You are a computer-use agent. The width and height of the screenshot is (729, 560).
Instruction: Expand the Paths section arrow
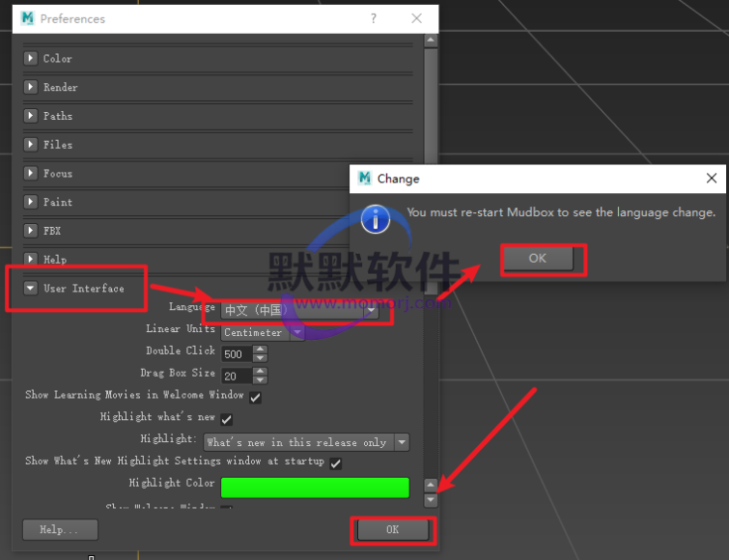tap(31, 116)
